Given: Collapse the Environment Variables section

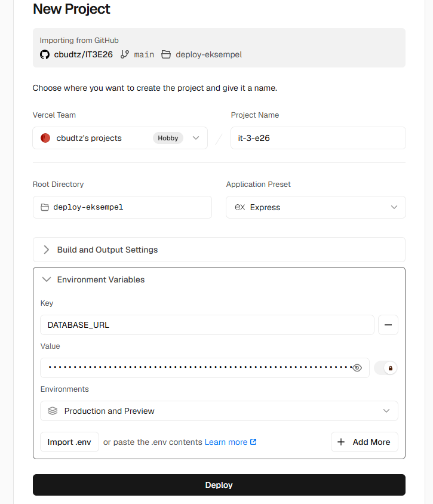Looking at the screenshot, I should (94, 279).
